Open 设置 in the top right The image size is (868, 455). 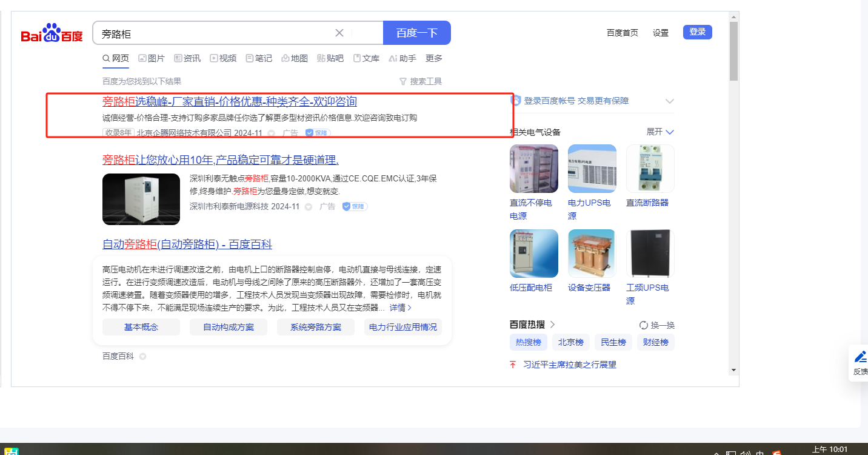[x=661, y=33]
